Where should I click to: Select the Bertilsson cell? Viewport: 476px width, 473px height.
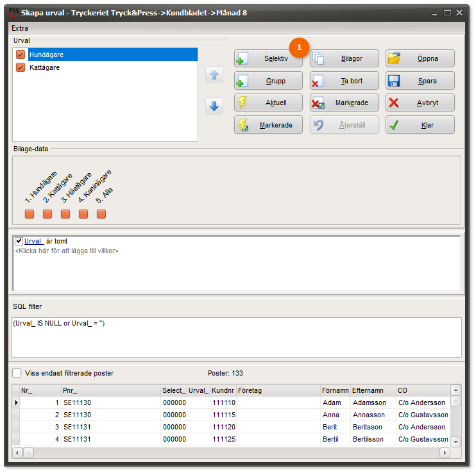click(x=373, y=439)
